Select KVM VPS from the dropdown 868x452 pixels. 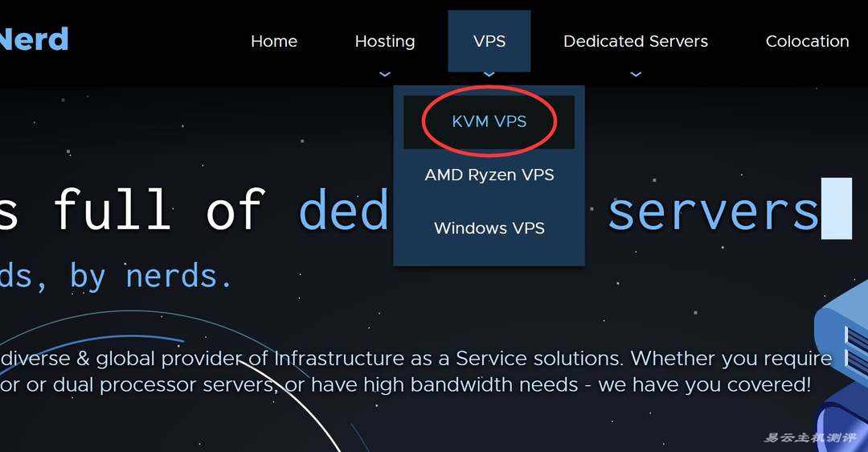point(489,121)
